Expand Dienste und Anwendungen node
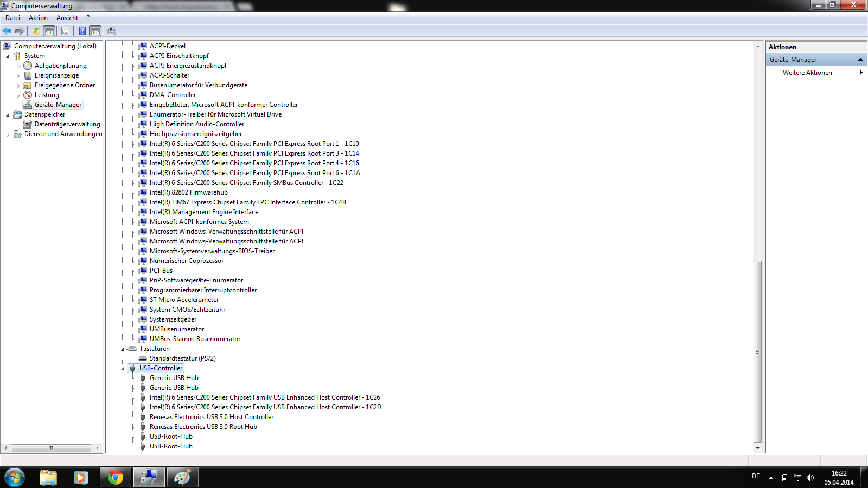This screenshot has width=868, height=488. 8,134
